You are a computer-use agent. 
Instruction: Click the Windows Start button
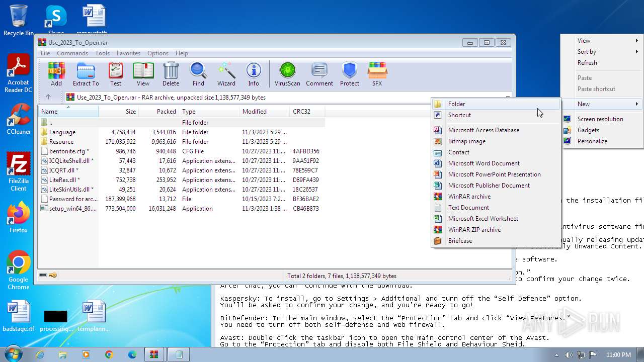14,354
